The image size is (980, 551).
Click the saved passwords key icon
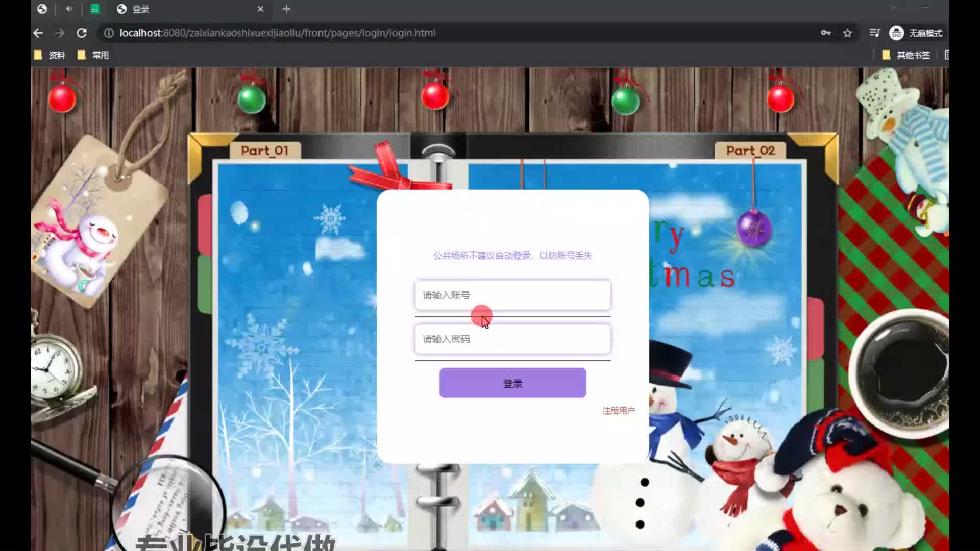coord(825,33)
